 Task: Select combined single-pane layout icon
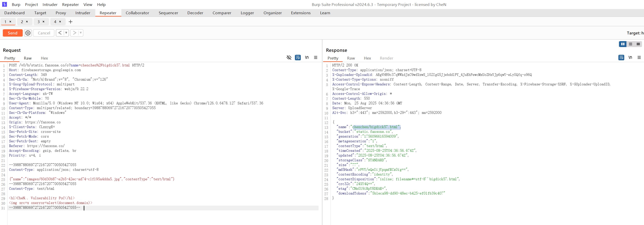[x=638, y=44]
